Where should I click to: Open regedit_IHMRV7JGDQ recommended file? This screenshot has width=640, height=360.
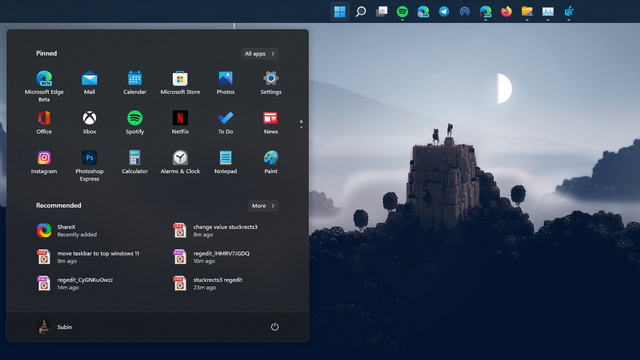[211, 257]
